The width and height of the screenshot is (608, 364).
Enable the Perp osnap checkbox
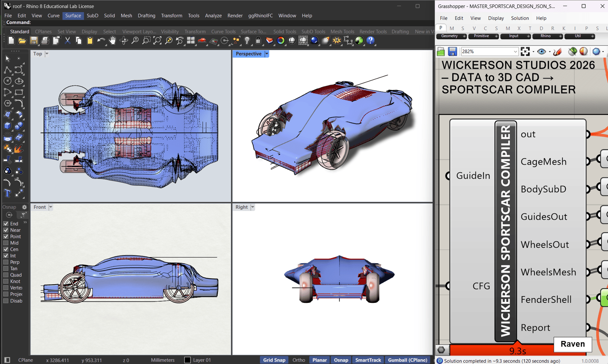click(6, 262)
